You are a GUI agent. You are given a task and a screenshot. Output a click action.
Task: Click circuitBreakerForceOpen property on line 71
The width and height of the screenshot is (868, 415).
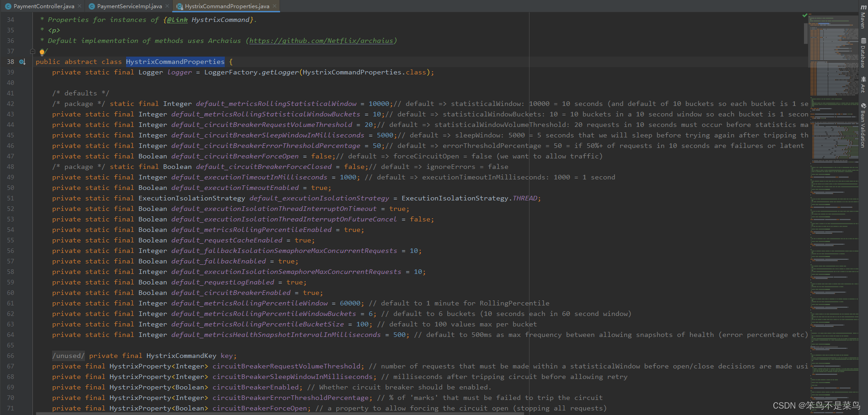click(x=259, y=408)
